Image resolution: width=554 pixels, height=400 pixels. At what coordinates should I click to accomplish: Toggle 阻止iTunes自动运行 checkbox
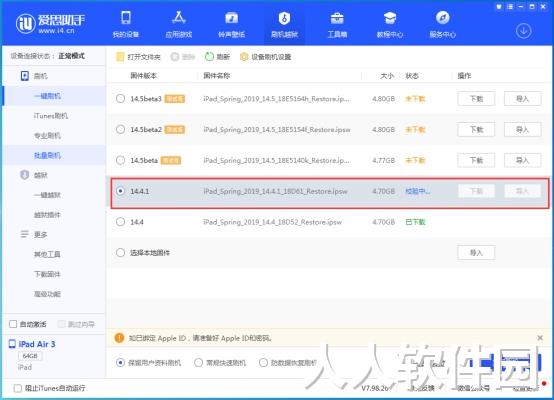(x=17, y=388)
